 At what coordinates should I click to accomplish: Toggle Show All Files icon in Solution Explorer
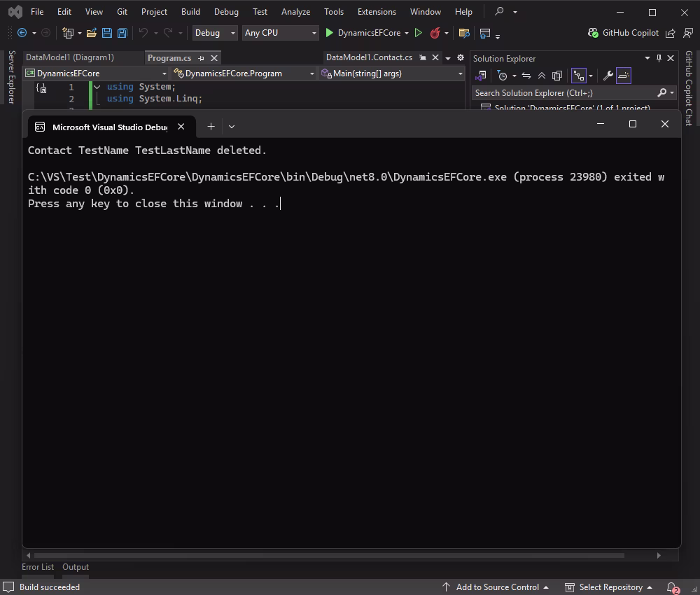[556, 76]
